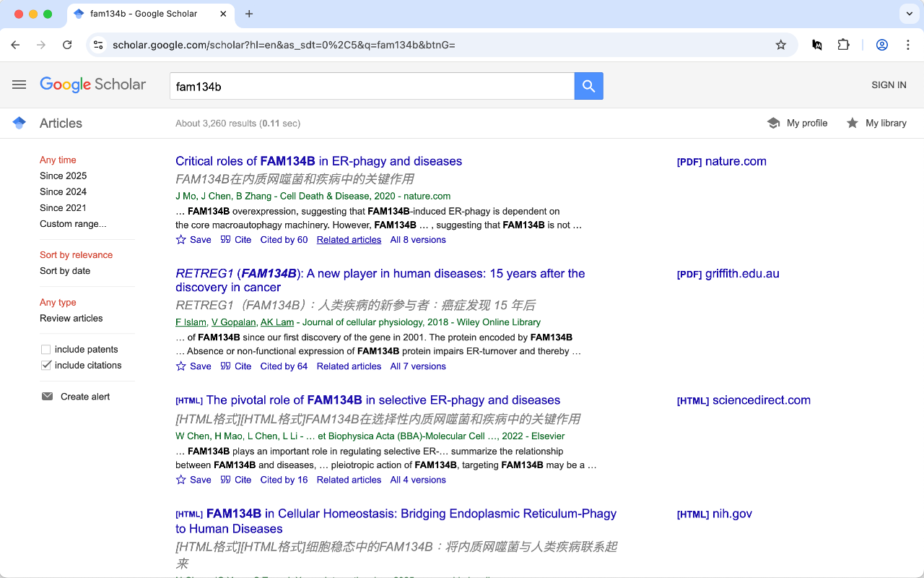Click Cited by 64 link
This screenshot has height=578, width=924.
pyautogui.click(x=284, y=366)
